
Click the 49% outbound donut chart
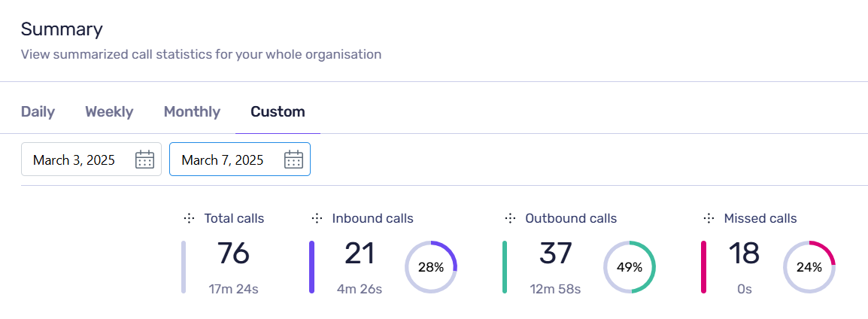630,267
